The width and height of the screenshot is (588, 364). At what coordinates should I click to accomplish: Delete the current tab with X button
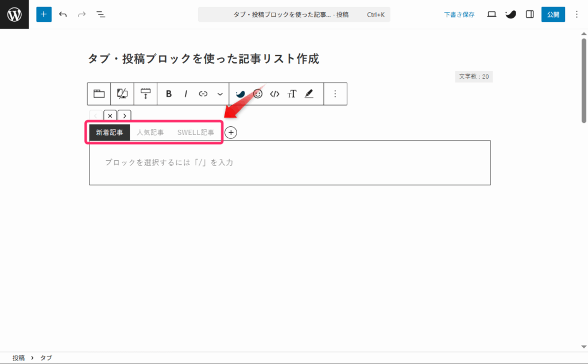[x=110, y=115]
